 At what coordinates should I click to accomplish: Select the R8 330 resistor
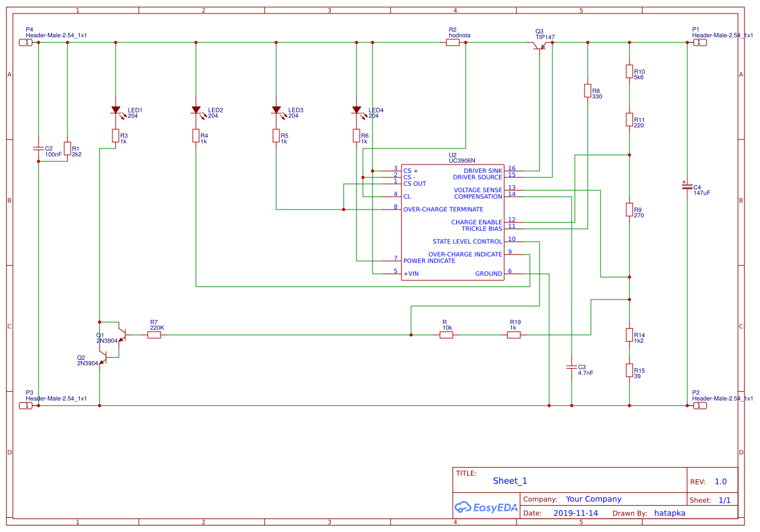pos(588,91)
